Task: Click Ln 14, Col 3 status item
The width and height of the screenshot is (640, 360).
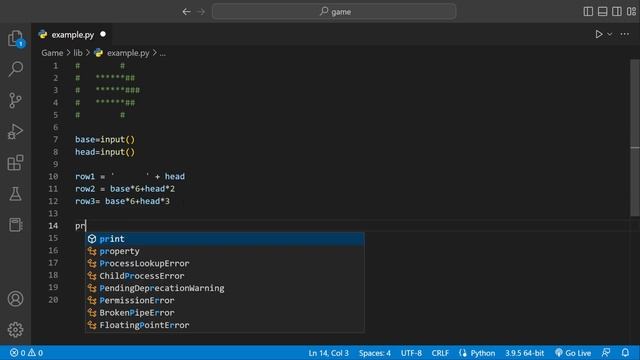Action: (329, 353)
